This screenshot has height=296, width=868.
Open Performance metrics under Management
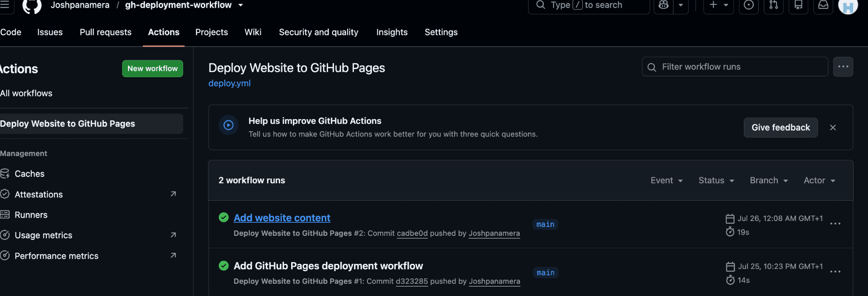(57, 256)
